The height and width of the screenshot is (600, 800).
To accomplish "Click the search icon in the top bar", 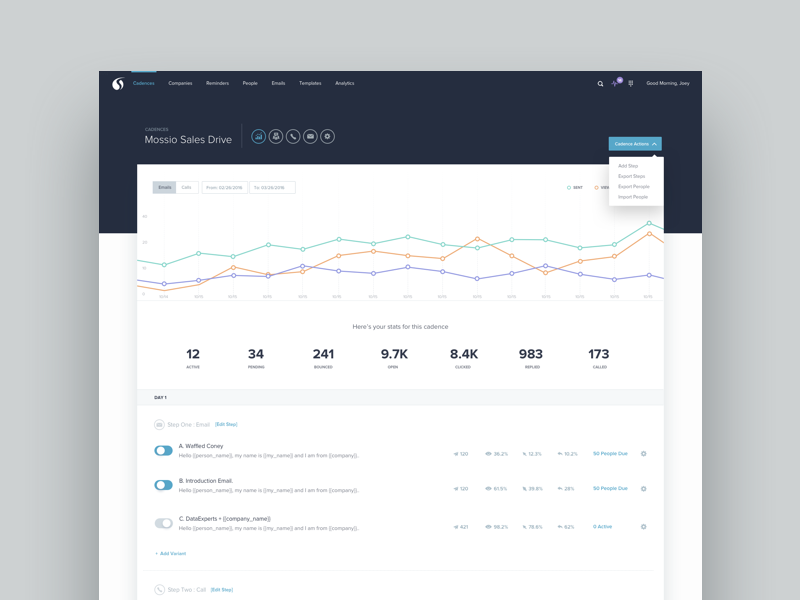I will point(601,83).
